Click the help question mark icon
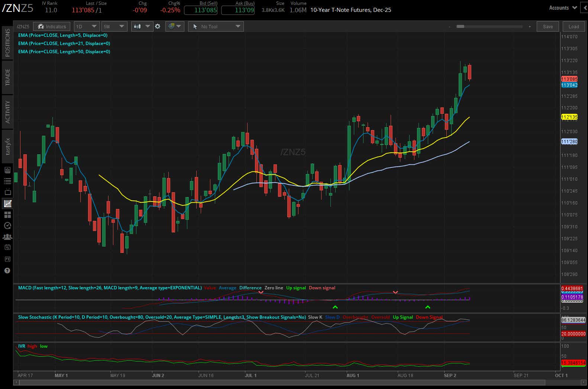The width and height of the screenshot is (588, 389). click(x=7, y=270)
